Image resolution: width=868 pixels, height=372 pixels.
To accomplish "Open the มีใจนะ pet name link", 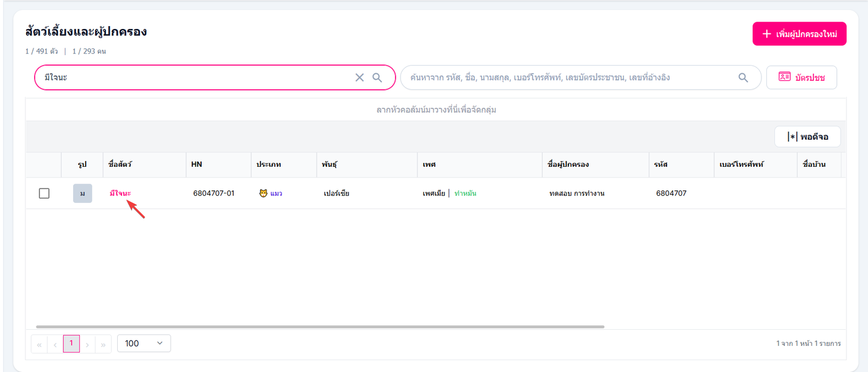I will (x=120, y=193).
